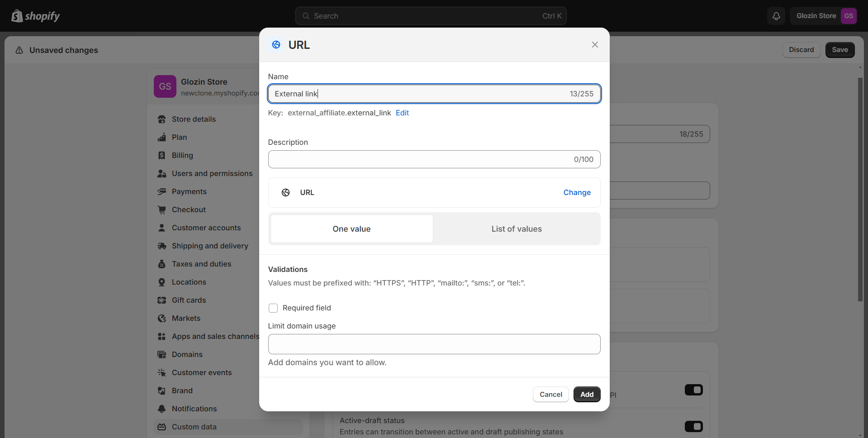
Task: Click the Shipping and delivery truck icon
Action: tap(161, 246)
